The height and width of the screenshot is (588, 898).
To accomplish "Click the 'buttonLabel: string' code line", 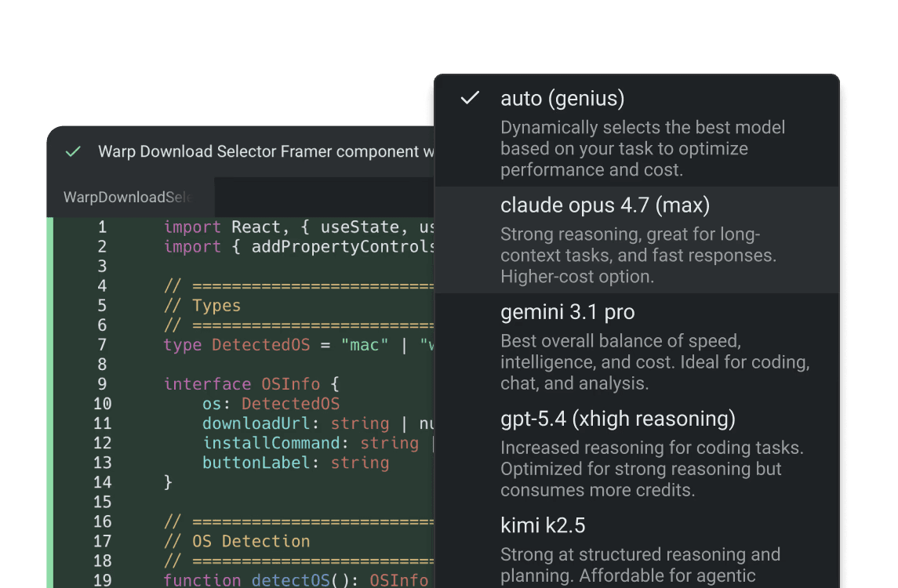I will coord(296,463).
